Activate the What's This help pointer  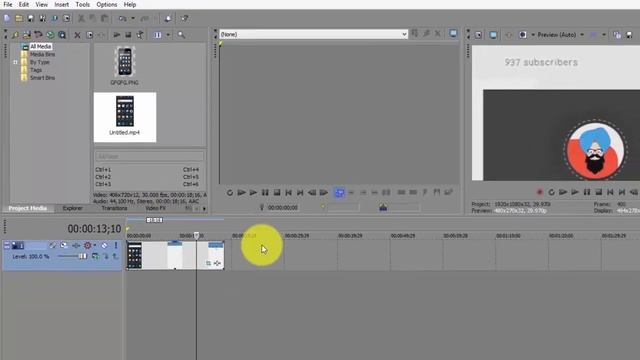click(184, 18)
